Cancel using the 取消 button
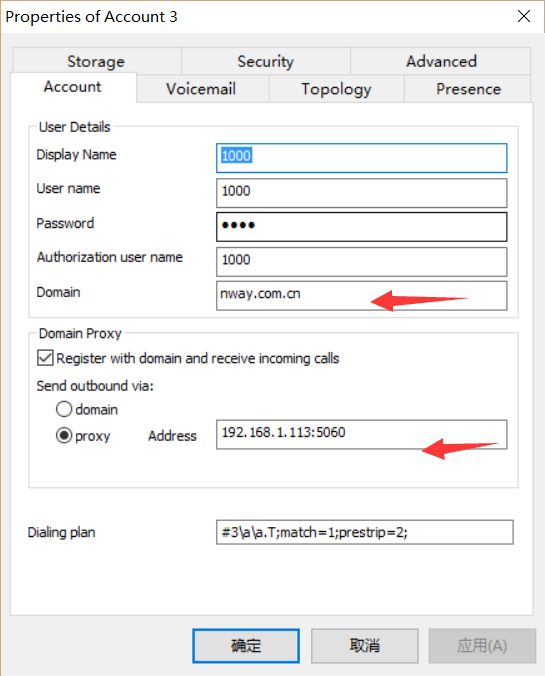 point(365,645)
